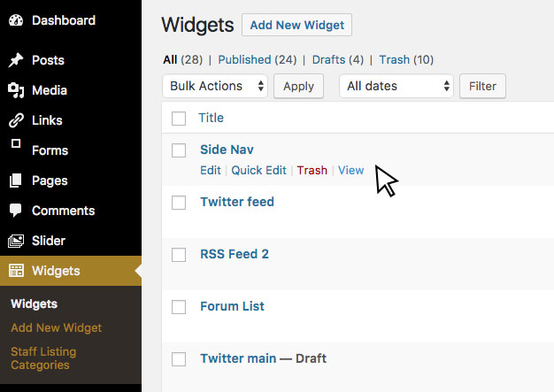Show Drafts (4) filter
The image size is (554, 392).
pos(338,59)
